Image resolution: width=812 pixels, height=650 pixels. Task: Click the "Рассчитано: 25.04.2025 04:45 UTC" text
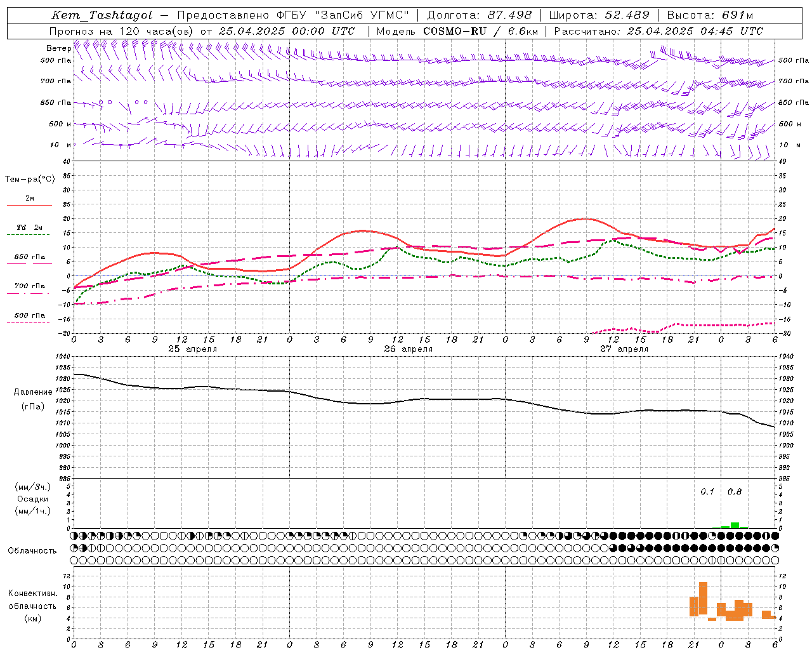click(658, 31)
